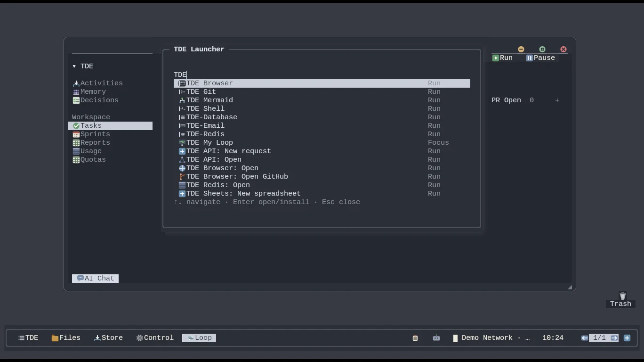Click the Tasks green check icon
The height and width of the screenshot is (362, 644).
point(76,126)
